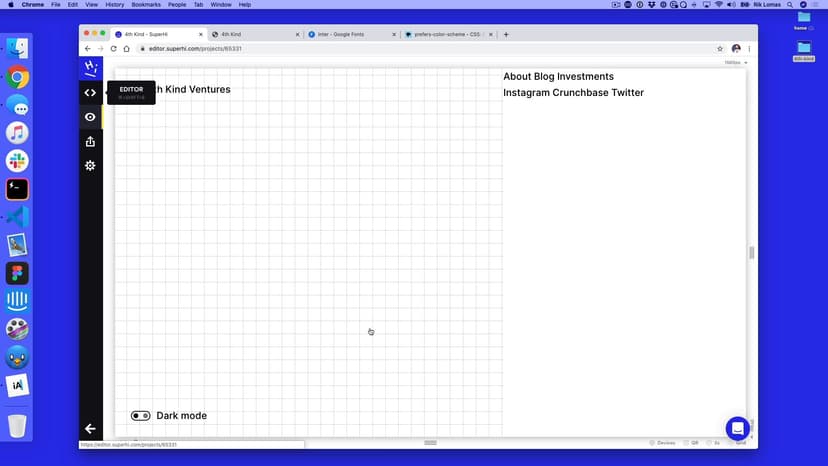Bookmark page with star icon
The width and height of the screenshot is (828, 466).
click(x=720, y=49)
